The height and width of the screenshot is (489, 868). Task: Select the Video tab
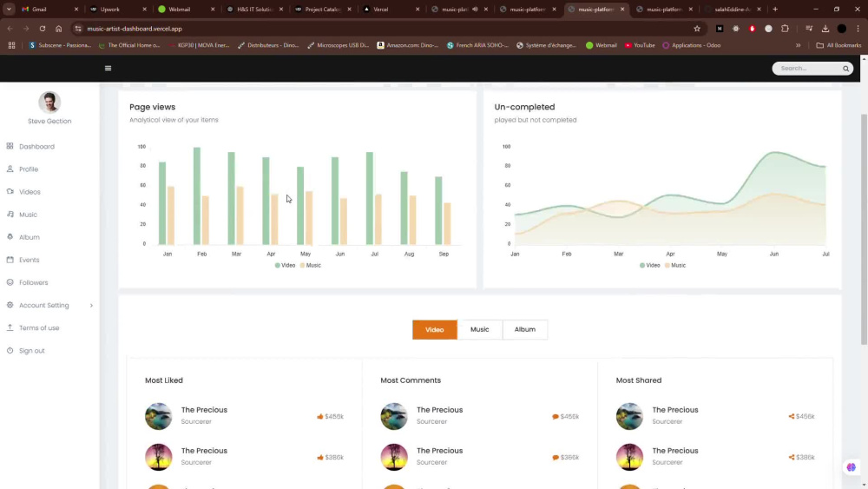click(x=435, y=329)
